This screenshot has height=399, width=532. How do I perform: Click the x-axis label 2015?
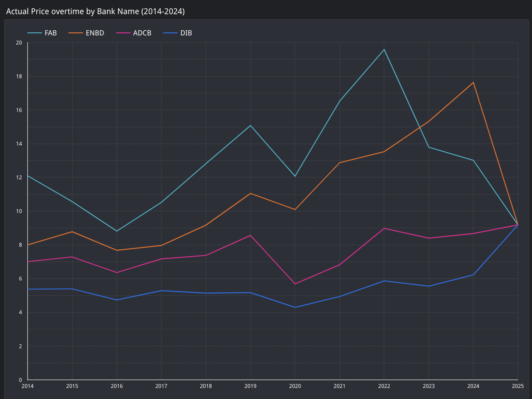[x=72, y=386]
